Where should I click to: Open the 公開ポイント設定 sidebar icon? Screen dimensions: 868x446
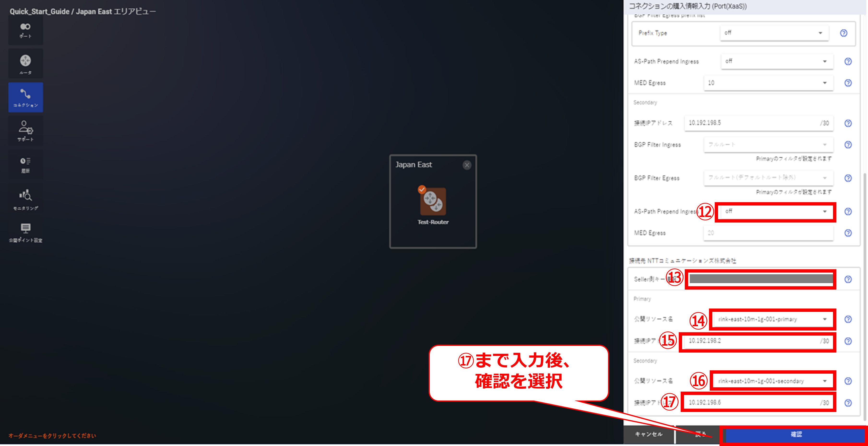26,232
